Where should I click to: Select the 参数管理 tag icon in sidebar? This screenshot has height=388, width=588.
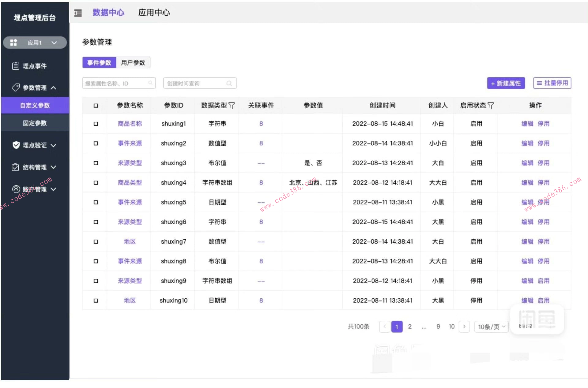(15, 88)
